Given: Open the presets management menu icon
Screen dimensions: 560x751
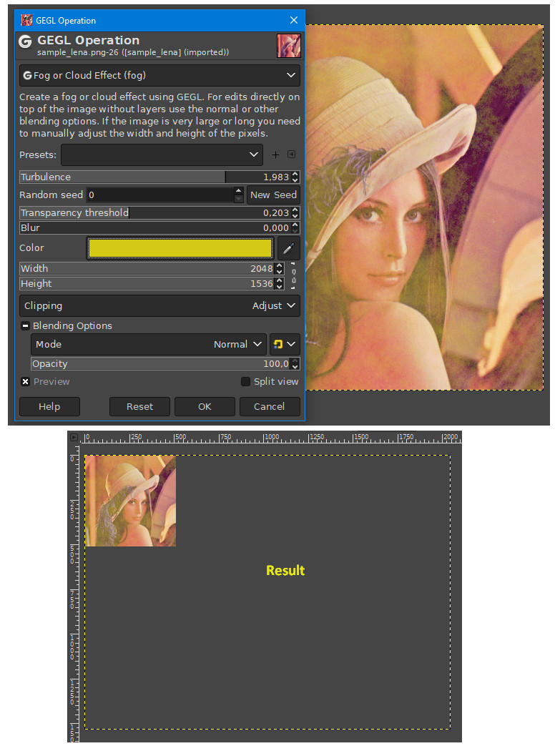Looking at the screenshot, I should point(291,154).
